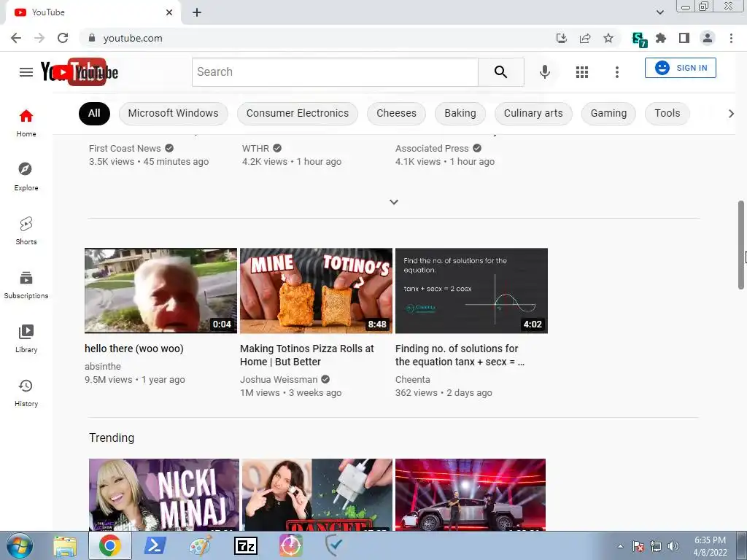Open the absinthe channel link

pos(102,366)
